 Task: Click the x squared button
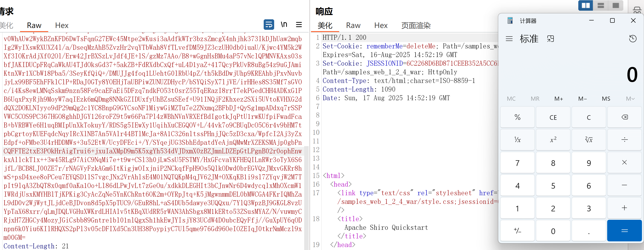click(x=553, y=140)
